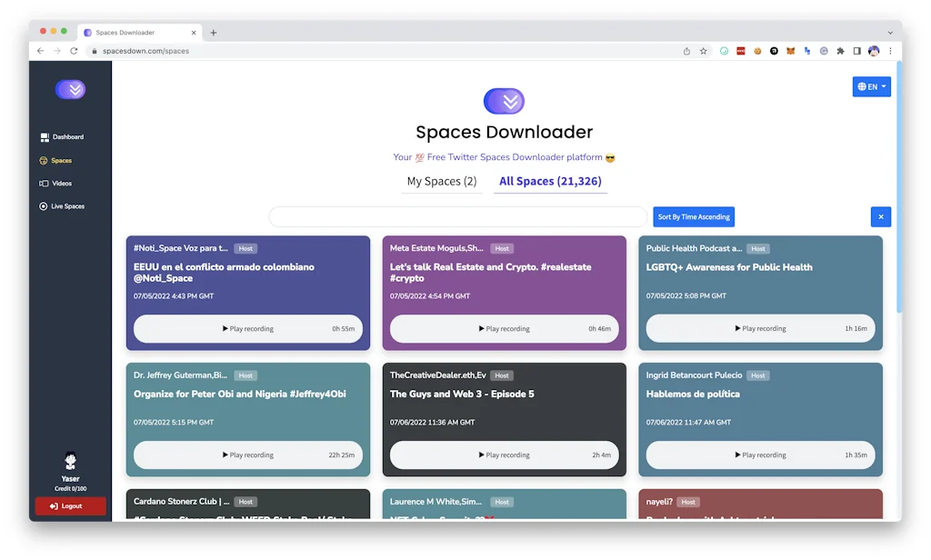The image size is (931, 560).
Task: Play recording of LGBTQ+ Awareness space
Action: 760,329
